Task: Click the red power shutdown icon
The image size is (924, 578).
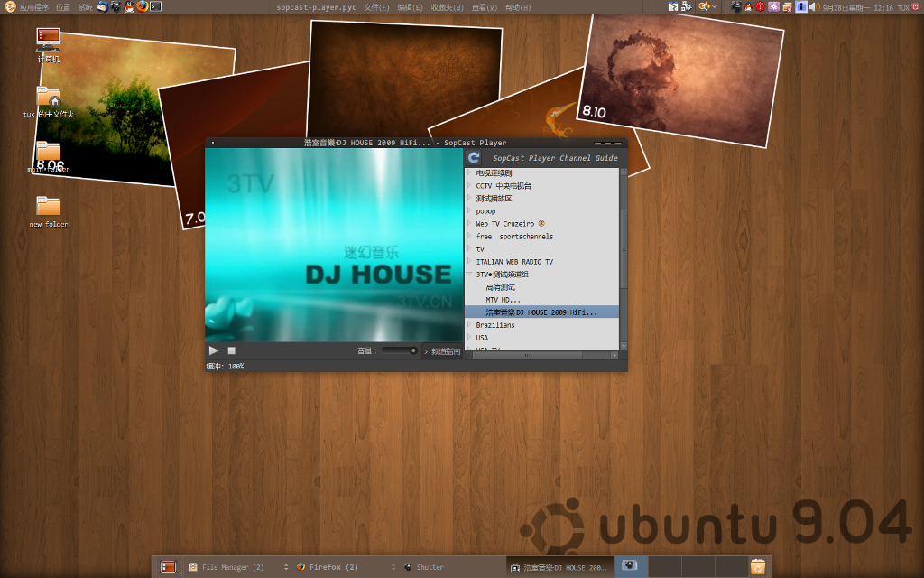Action: point(916,6)
